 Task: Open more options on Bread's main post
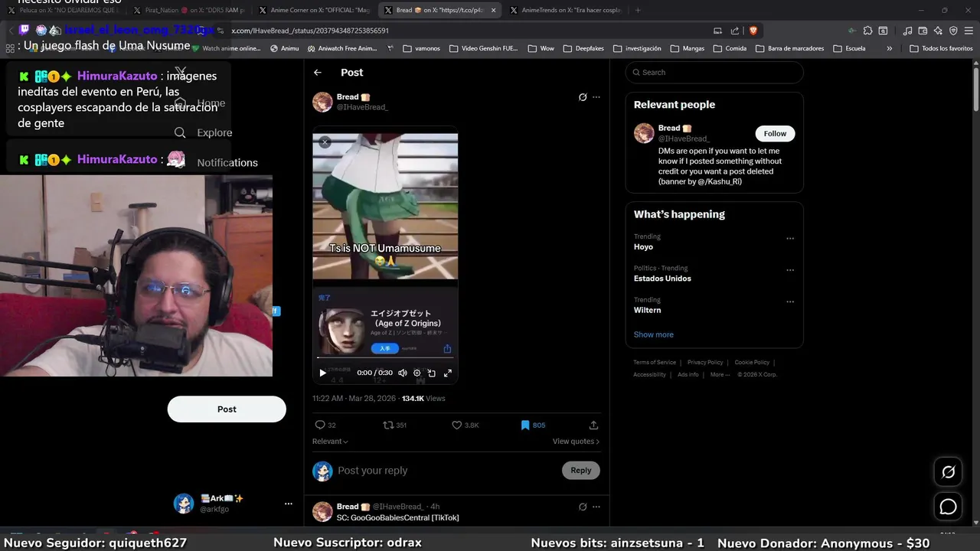click(x=596, y=97)
